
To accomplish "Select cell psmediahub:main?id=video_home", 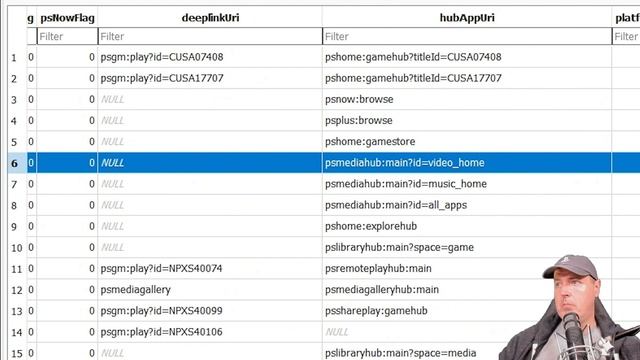I will 467,163.
